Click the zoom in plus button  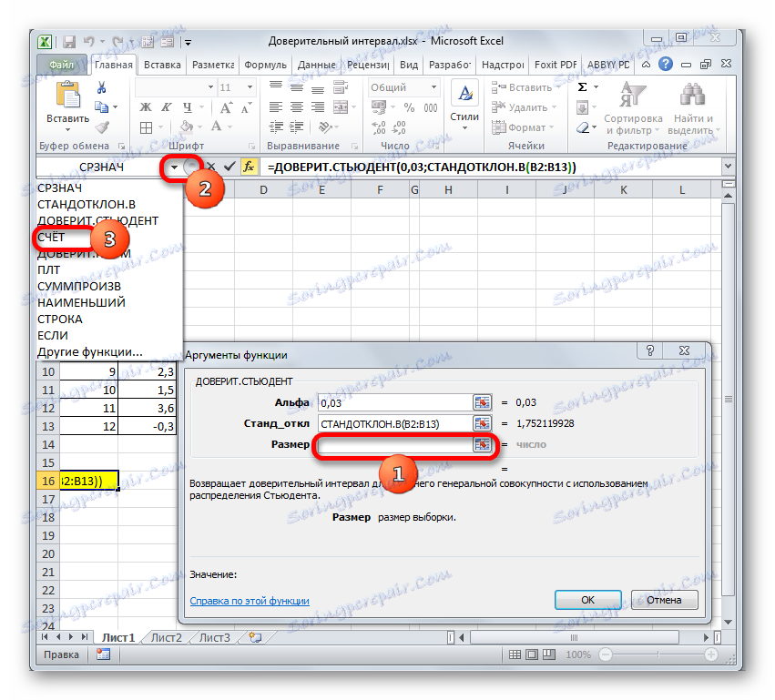pyautogui.click(x=710, y=654)
